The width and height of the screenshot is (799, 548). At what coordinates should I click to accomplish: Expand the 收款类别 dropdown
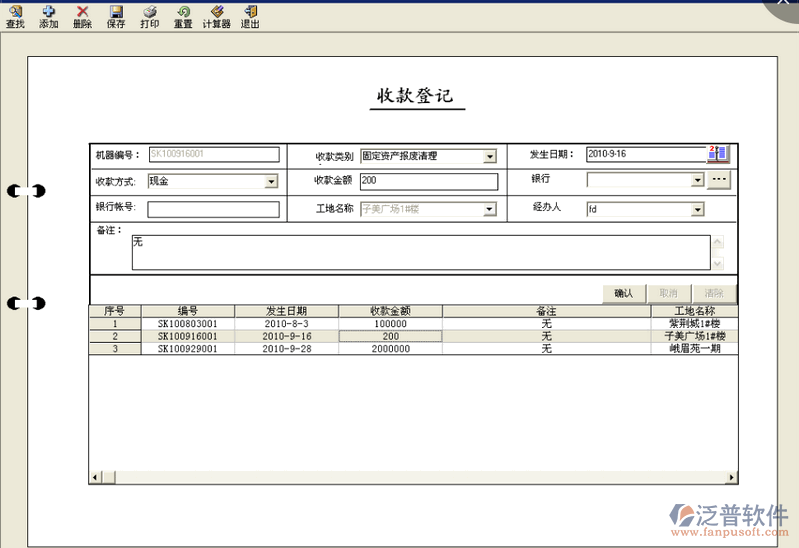tap(490, 156)
